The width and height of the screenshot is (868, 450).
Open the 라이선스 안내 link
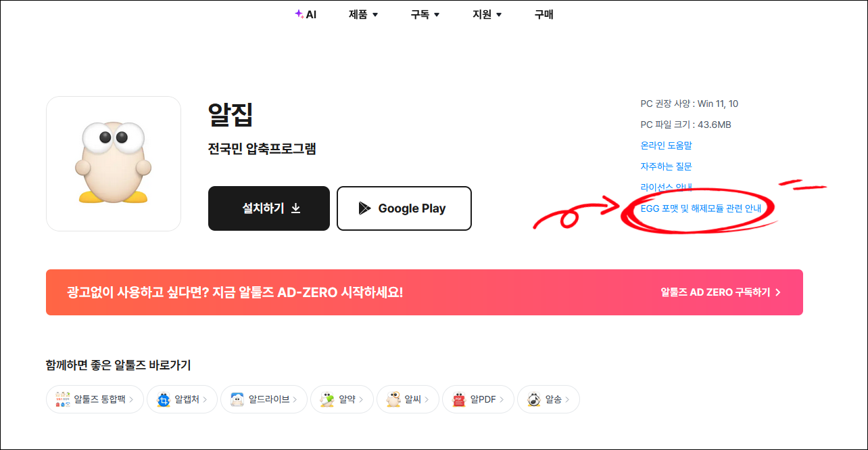[x=667, y=187]
